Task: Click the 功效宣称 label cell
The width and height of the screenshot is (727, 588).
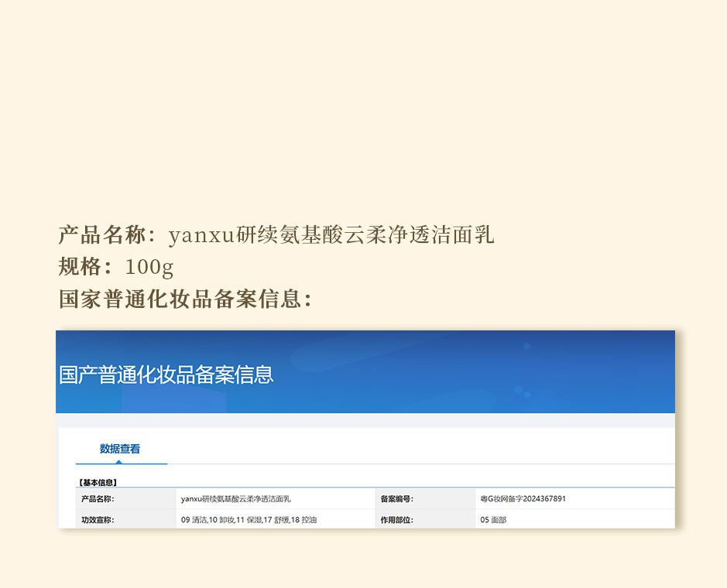Action: (x=98, y=520)
